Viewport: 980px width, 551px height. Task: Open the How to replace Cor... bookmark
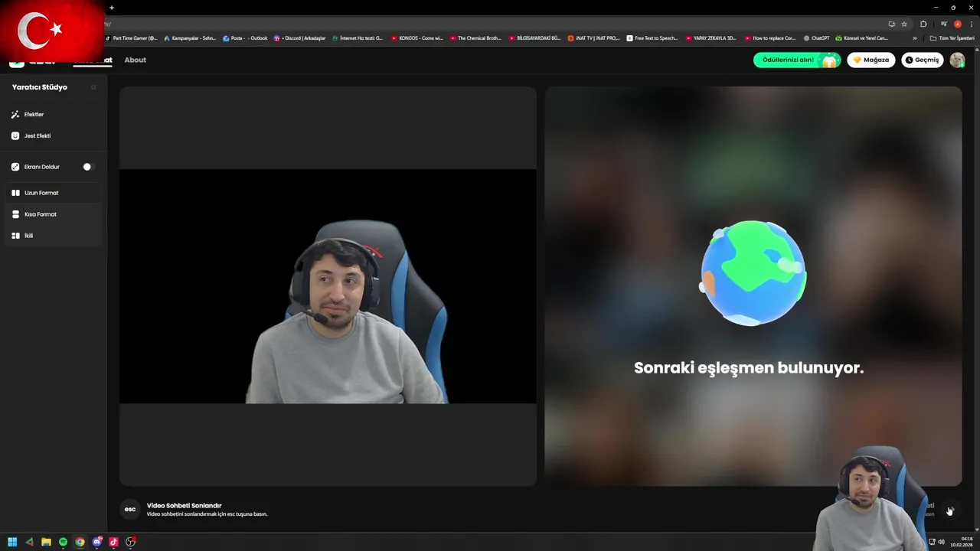click(770, 38)
